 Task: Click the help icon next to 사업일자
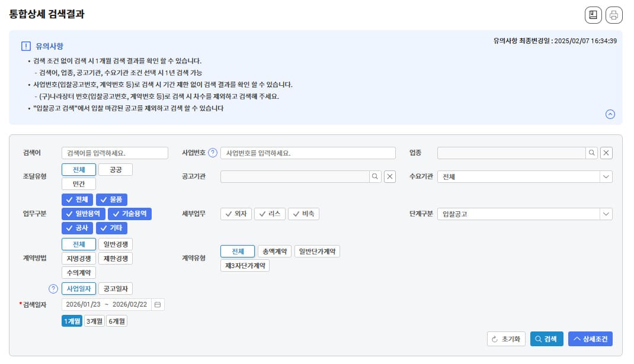click(x=53, y=289)
